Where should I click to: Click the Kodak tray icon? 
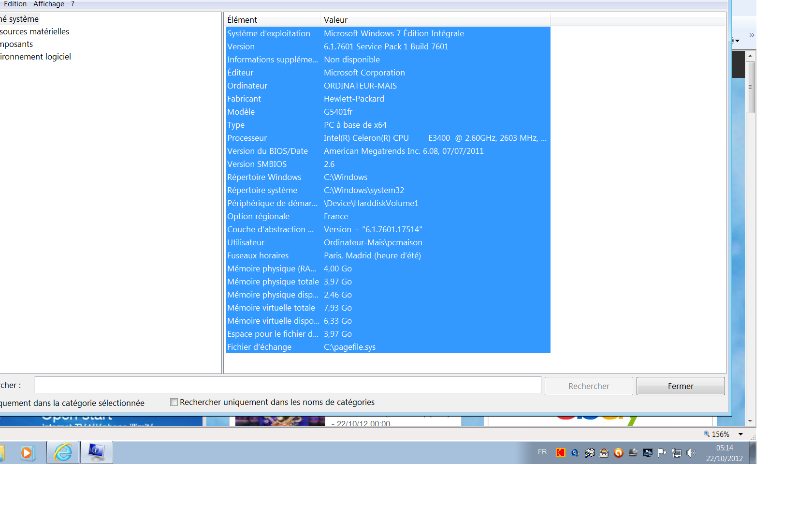560,453
